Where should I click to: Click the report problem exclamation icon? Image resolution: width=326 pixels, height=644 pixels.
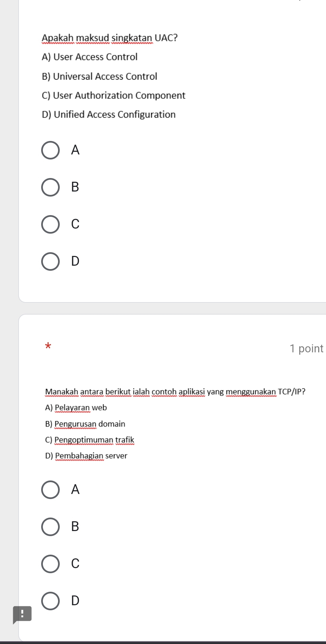22,614
